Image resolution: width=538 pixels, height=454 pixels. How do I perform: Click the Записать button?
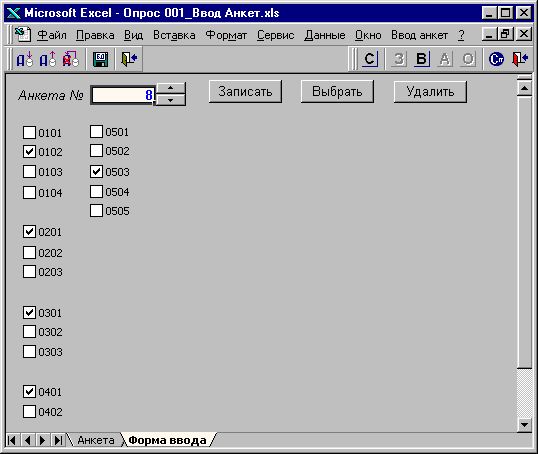coord(245,92)
